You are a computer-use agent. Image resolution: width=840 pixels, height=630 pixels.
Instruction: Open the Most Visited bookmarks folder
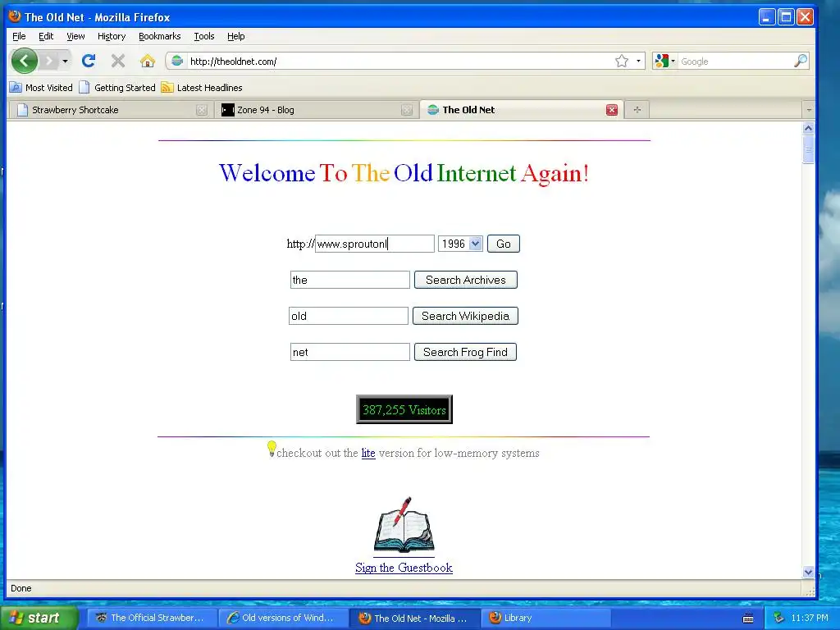pos(41,87)
